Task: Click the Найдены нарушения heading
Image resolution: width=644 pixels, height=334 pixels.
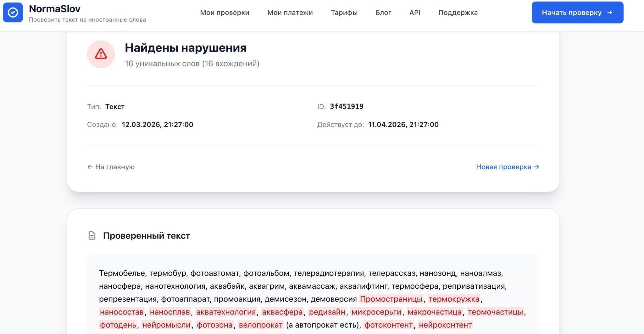Action: pos(186,48)
